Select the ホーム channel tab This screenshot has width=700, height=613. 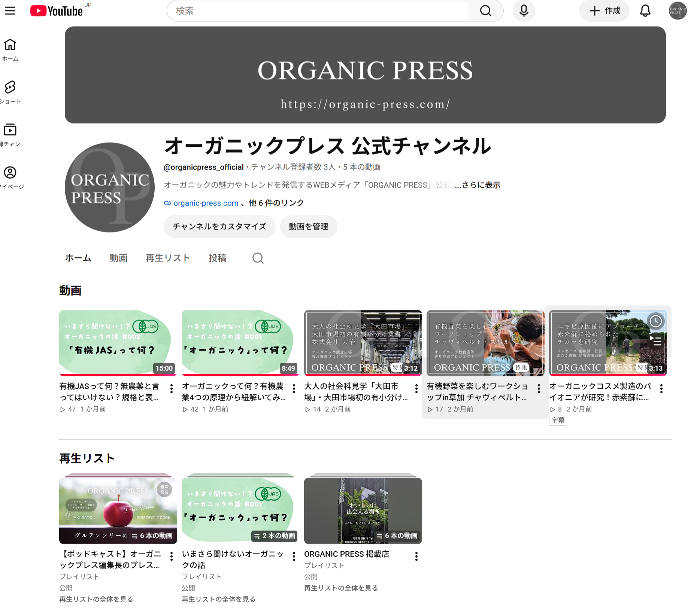coord(78,258)
